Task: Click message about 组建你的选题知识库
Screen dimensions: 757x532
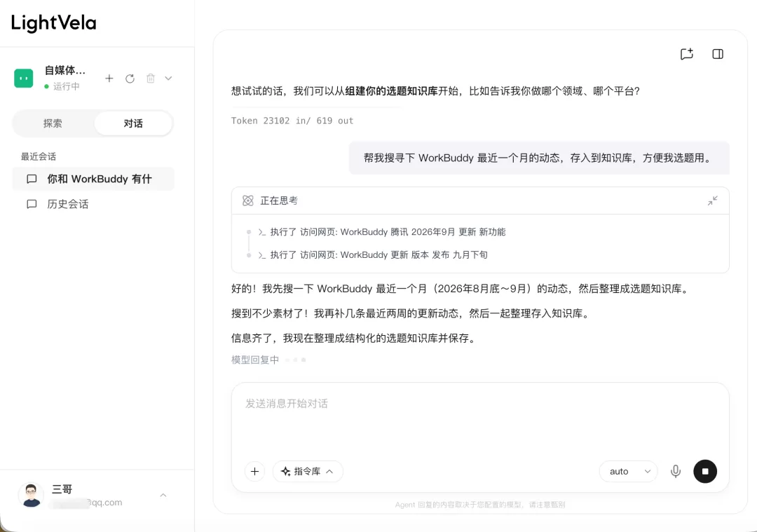Action: (435, 90)
